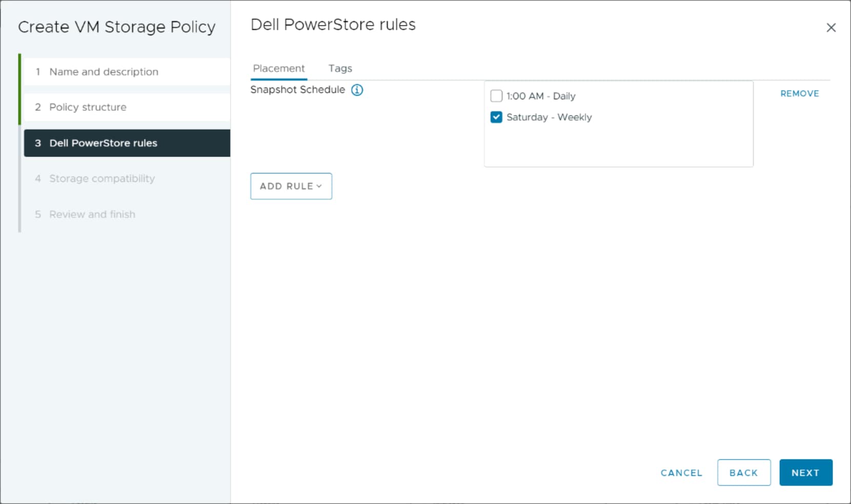Go to step 2 Policy structure
The width and height of the screenshot is (851, 504).
[x=127, y=107]
